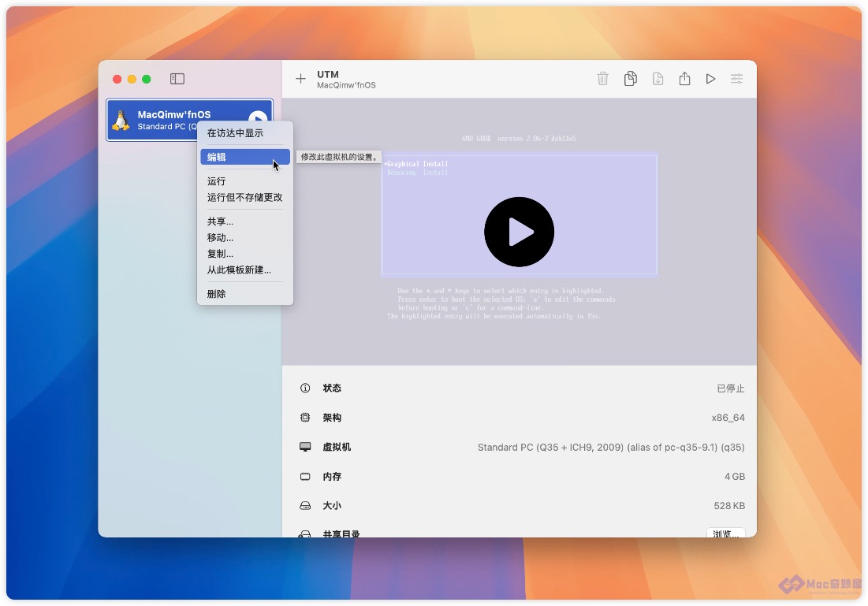Choose 删除 from the context menu

(245, 295)
